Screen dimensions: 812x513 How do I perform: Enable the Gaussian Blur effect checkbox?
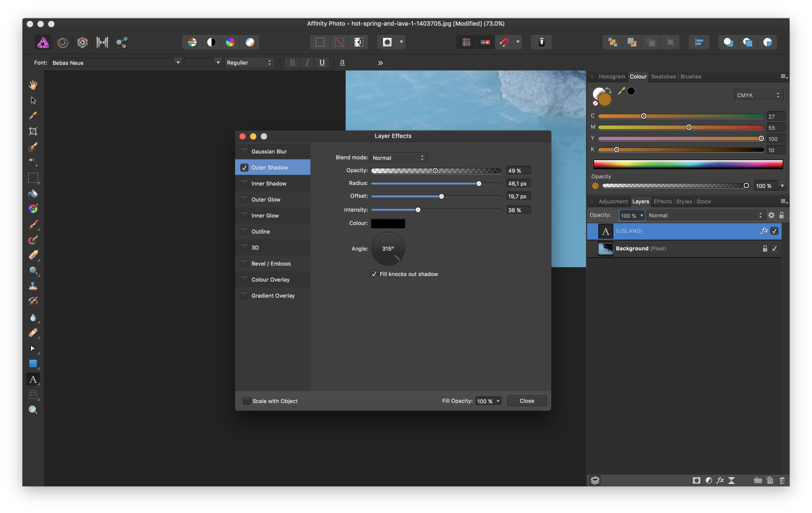tap(244, 152)
